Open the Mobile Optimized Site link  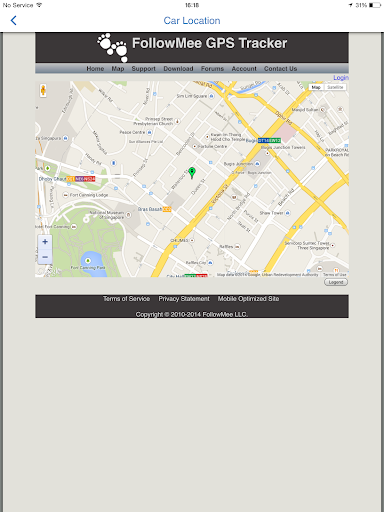point(248,299)
